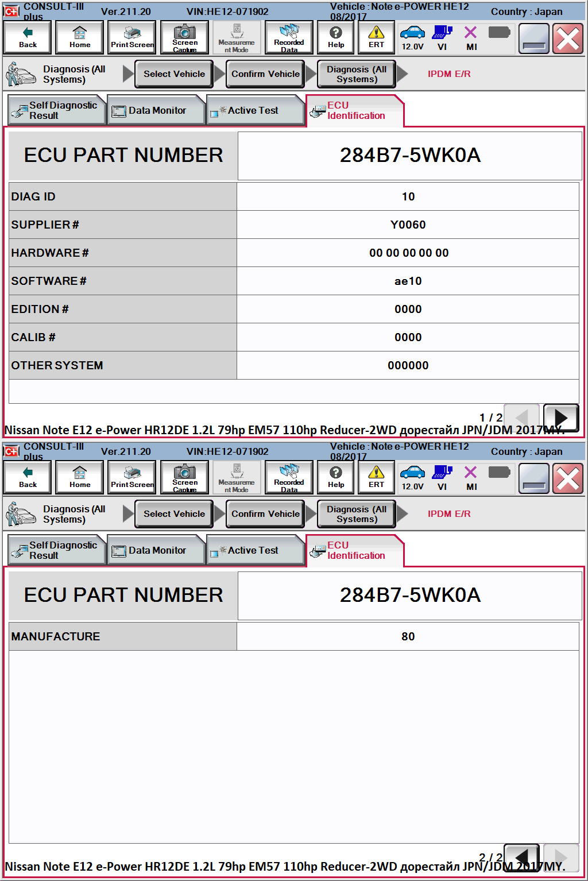Click Back icon in top window
This screenshot has width=588, height=881.
[x=28, y=37]
